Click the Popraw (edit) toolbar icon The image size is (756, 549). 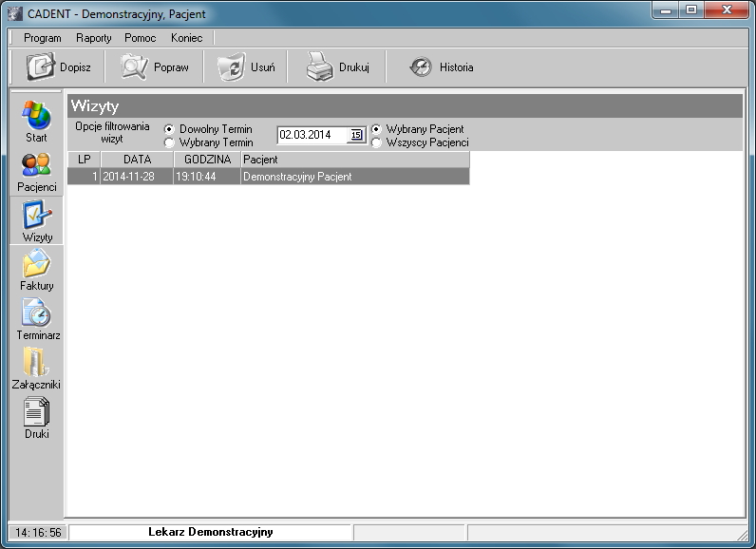pos(135,67)
